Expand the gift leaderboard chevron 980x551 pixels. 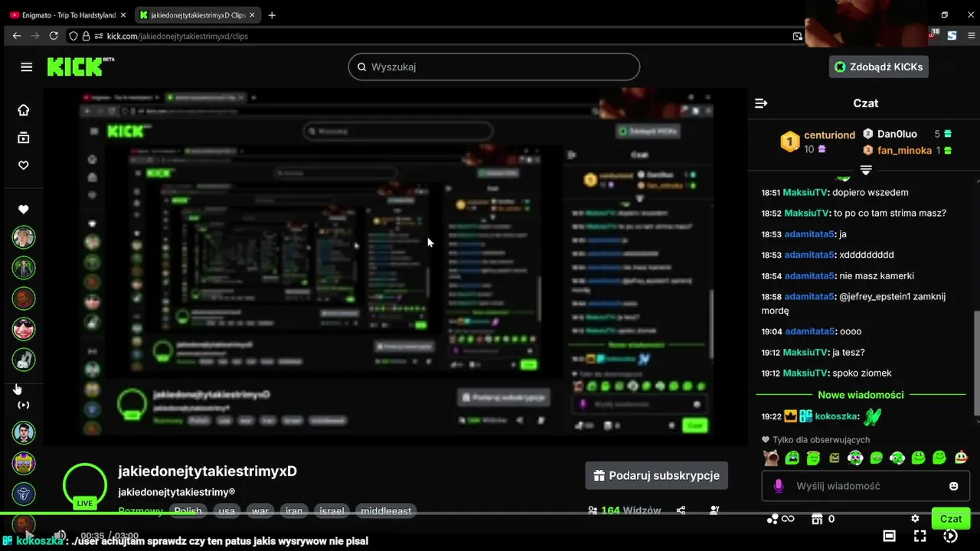click(866, 169)
